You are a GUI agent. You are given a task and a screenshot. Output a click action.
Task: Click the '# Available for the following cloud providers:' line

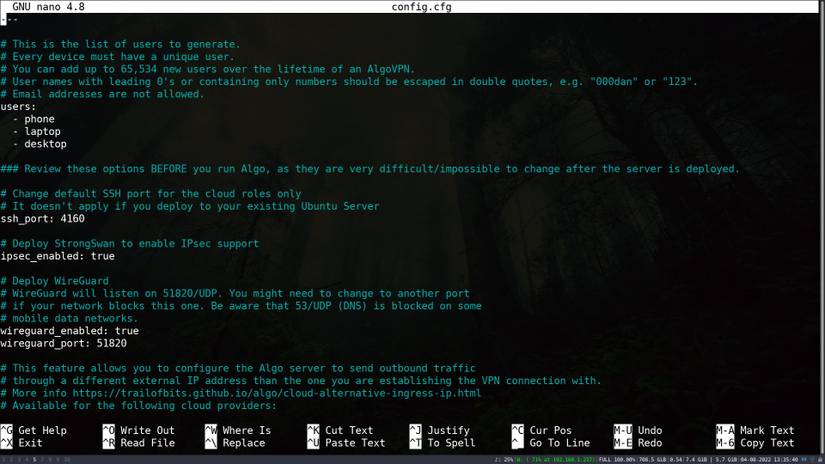(138, 406)
